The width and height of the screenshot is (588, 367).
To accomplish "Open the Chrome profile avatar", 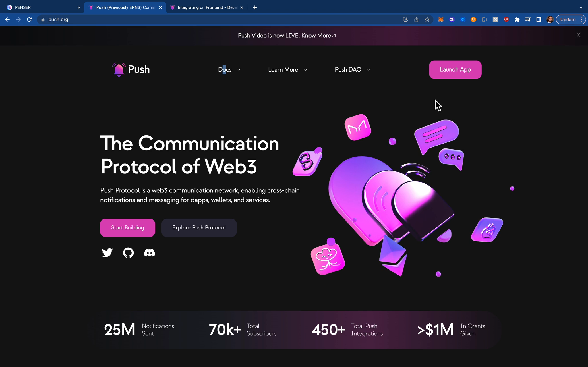I will 550,20.
